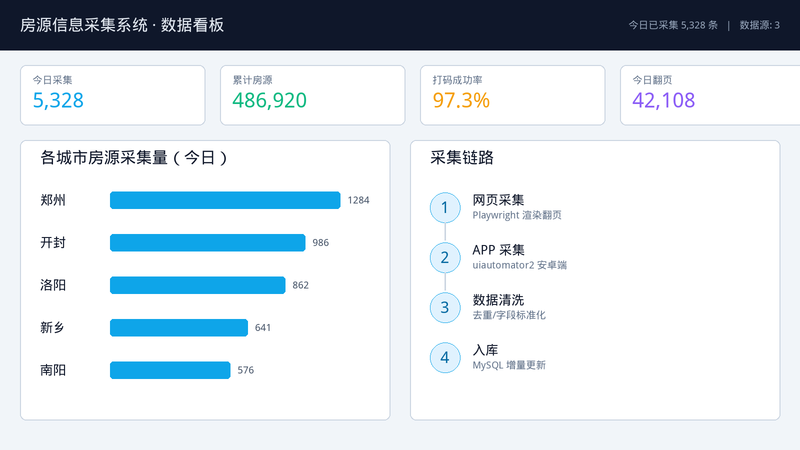The height and width of the screenshot is (450, 800).
Task: Select the 新乡 bar showing 641
Action: coord(179,328)
